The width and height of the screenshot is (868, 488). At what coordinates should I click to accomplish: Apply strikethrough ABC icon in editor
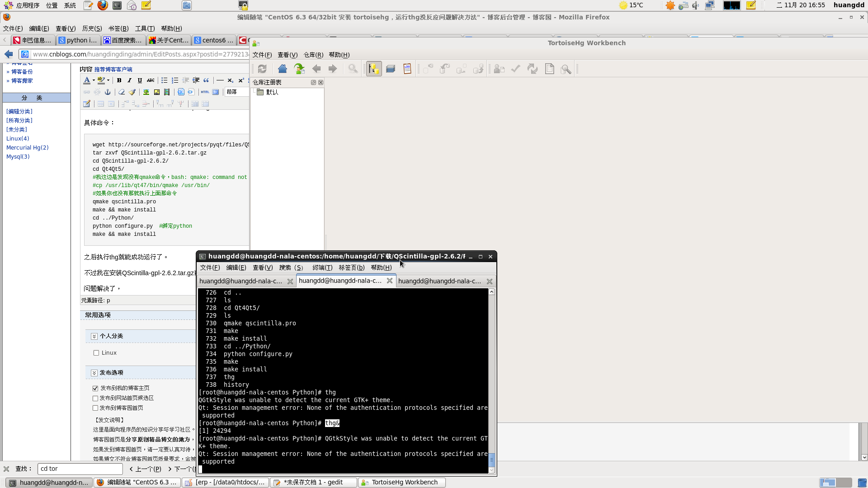151,80
